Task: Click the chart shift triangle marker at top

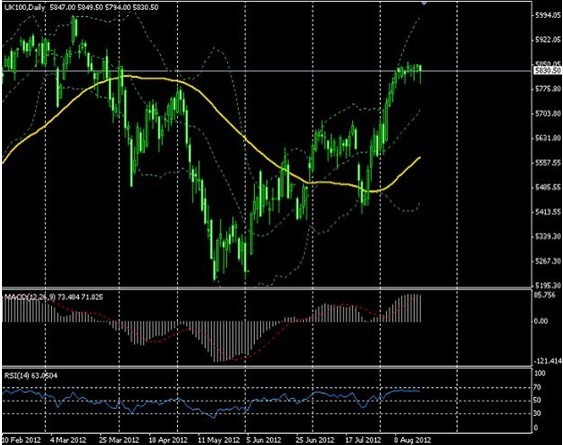Action: coord(424,3)
